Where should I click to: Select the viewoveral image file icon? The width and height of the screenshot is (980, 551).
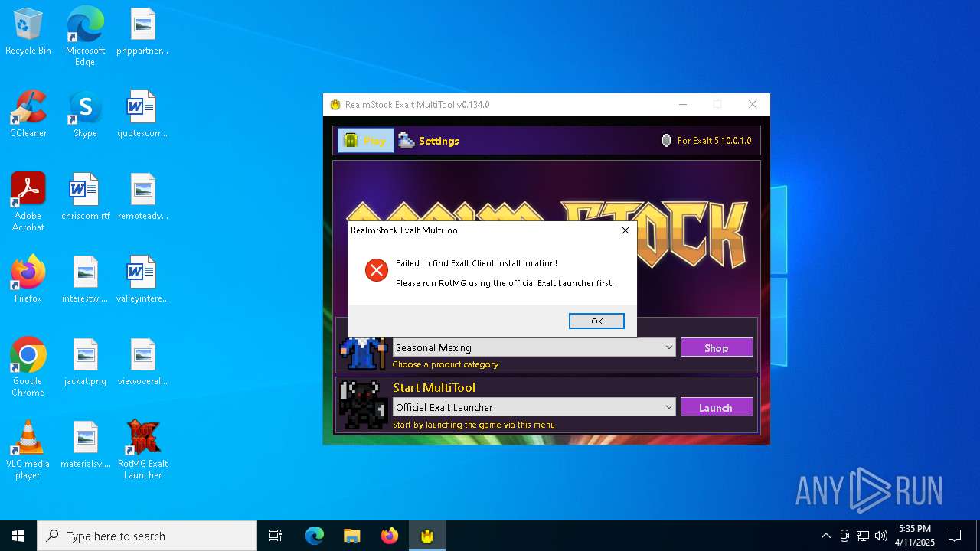pyautogui.click(x=142, y=363)
